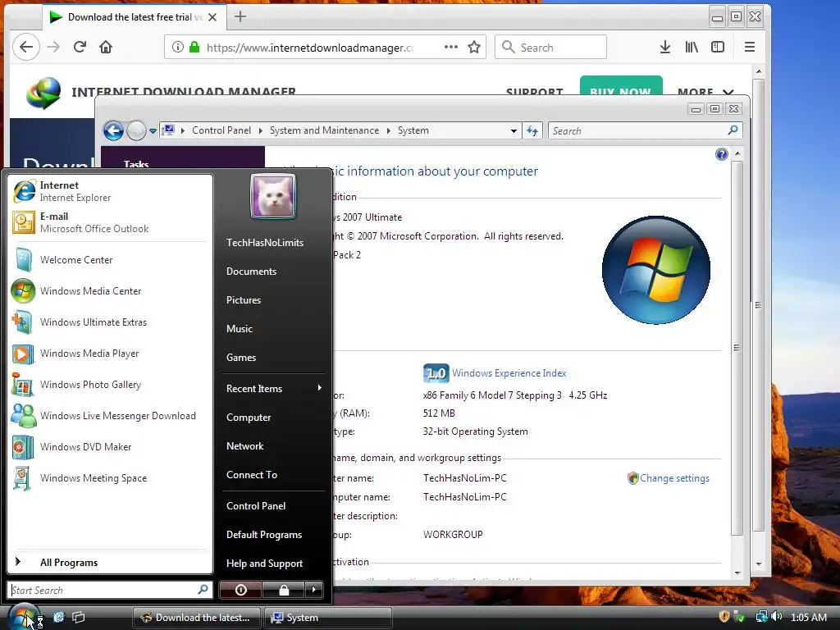The image size is (840, 630).
Task: Click the security shield tray icon
Action: [x=724, y=617]
